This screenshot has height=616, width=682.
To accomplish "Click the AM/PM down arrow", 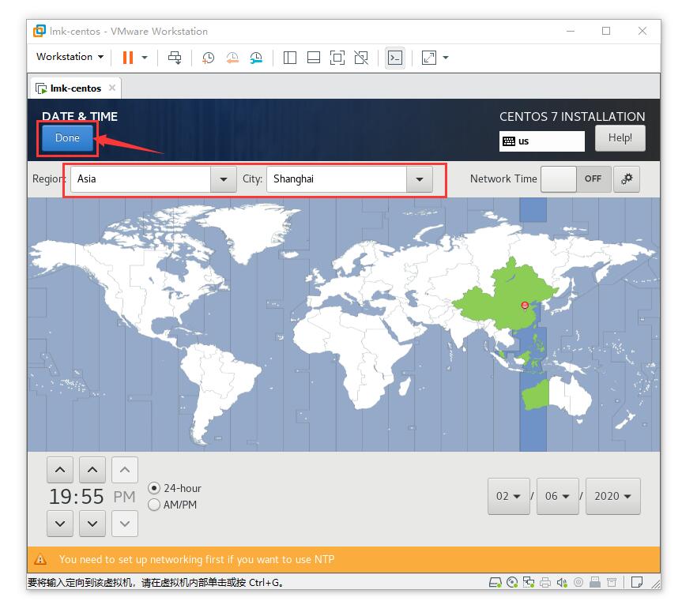I will 125,524.
